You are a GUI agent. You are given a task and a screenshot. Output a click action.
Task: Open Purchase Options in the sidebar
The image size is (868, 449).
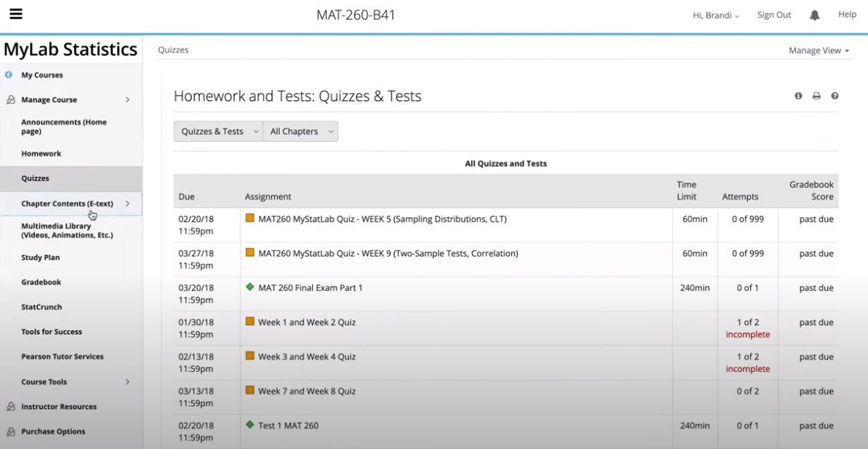click(53, 431)
